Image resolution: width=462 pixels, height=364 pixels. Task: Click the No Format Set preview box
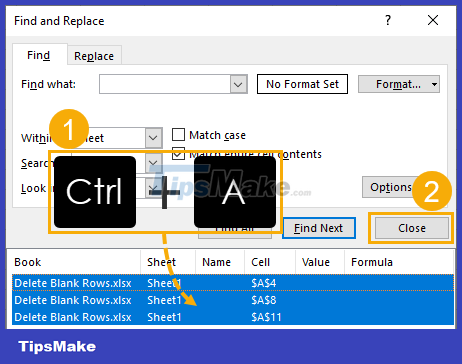(x=302, y=84)
